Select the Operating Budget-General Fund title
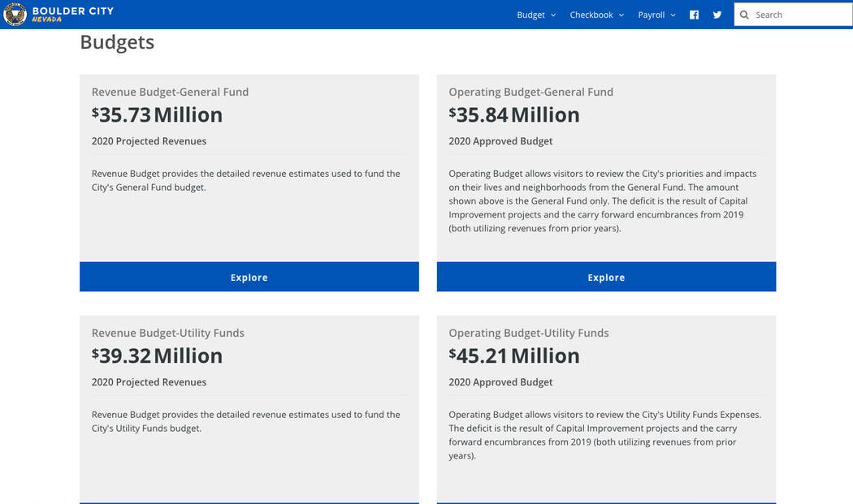Viewport: 853px width, 504px height. [x=530, y=92]
